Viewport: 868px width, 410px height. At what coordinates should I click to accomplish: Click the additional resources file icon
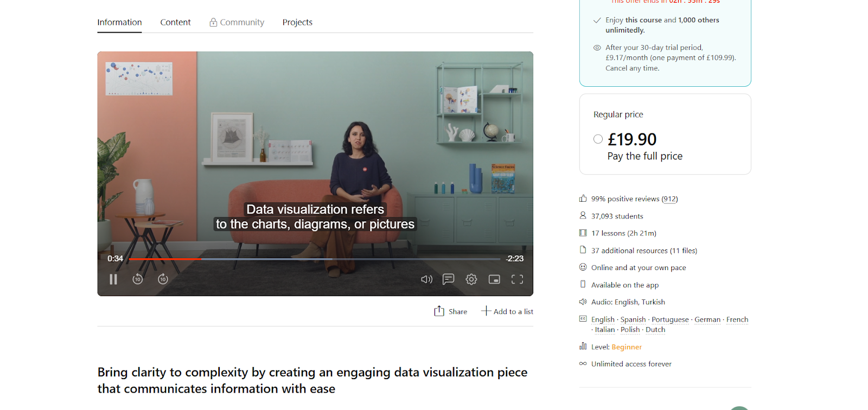pos(583,249)
